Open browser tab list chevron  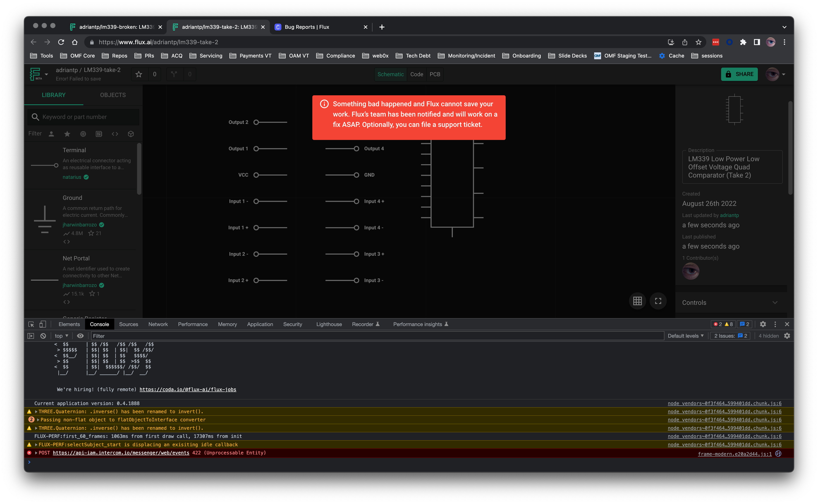(784, 27)
